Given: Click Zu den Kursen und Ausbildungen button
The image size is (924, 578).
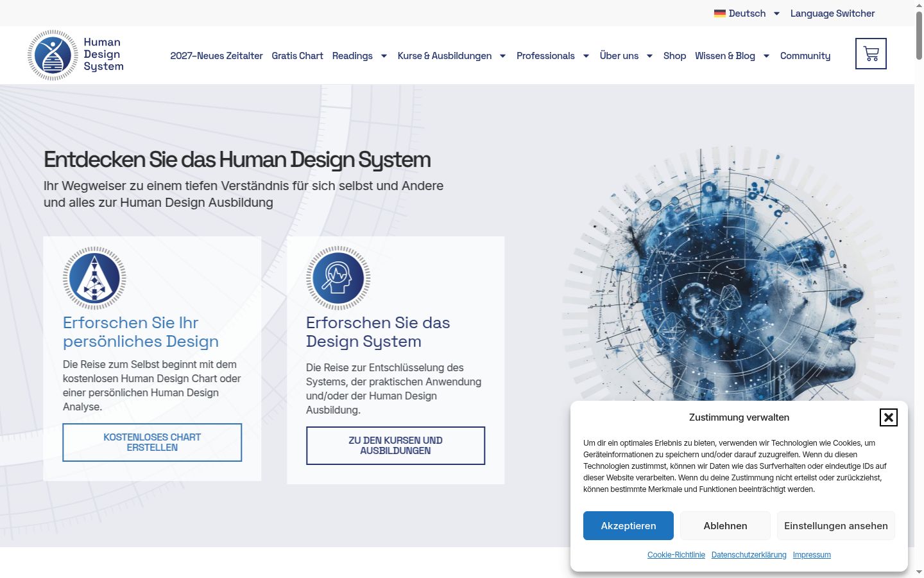Looking at the screenshot, I should 395,446.
